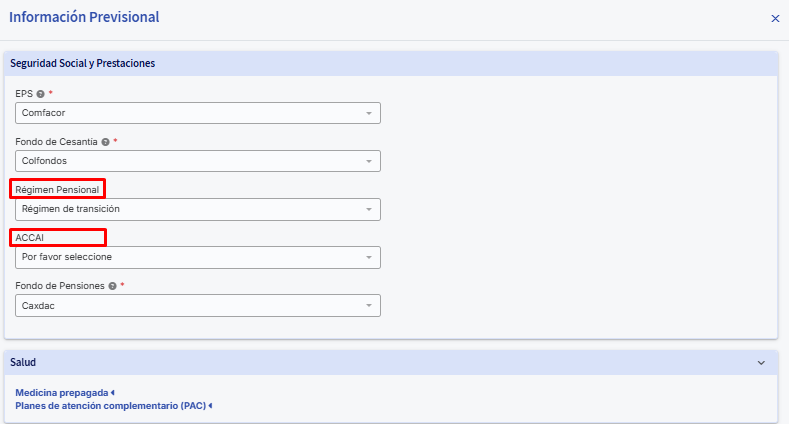This screenshot has width=789, height=424.
Task: Open the ACCAI 'Por favor seleccione' dropdown
Action: (x=198, y=257)
